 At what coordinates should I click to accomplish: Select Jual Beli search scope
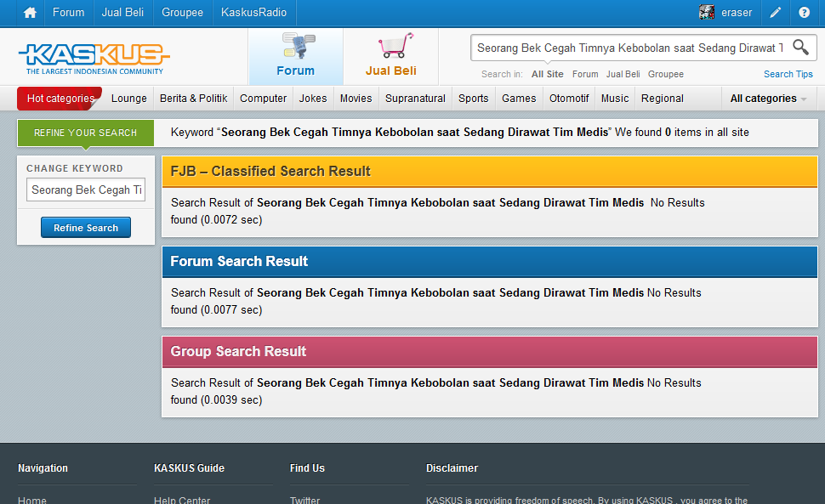(623, 74)
